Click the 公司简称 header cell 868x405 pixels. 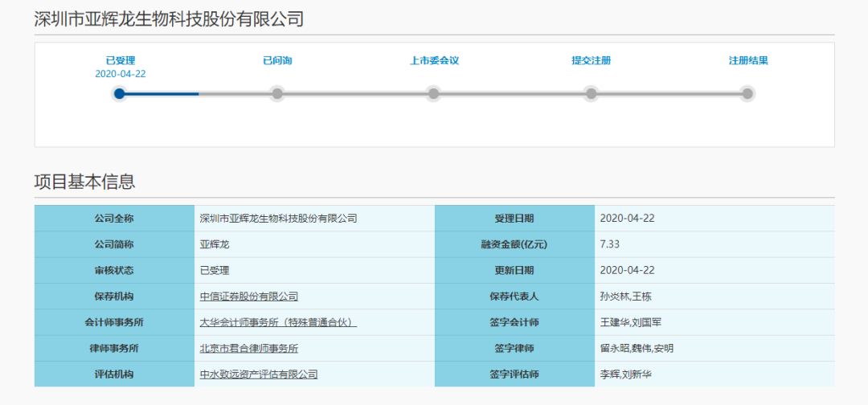click(114, 244)
